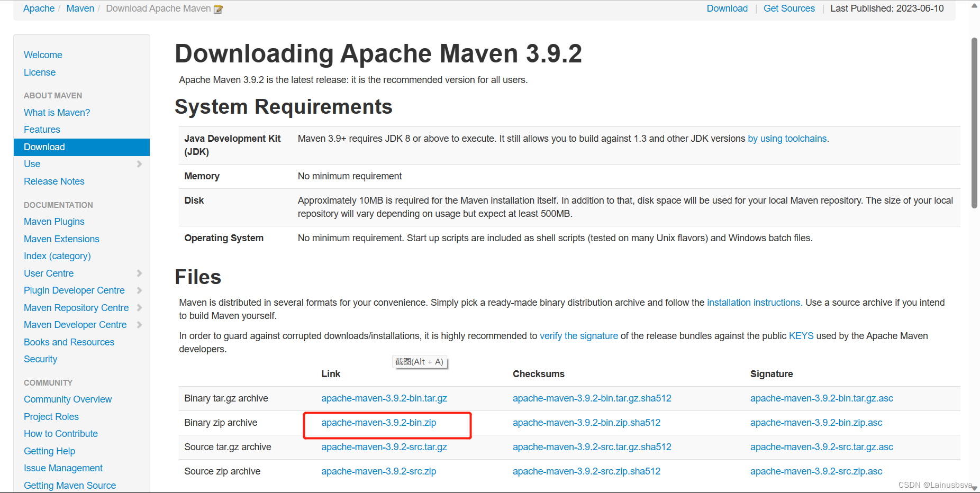The width and height of the screenshot is (980, 493).
Task: Open Community Overview link
Action: coord(68,399)
